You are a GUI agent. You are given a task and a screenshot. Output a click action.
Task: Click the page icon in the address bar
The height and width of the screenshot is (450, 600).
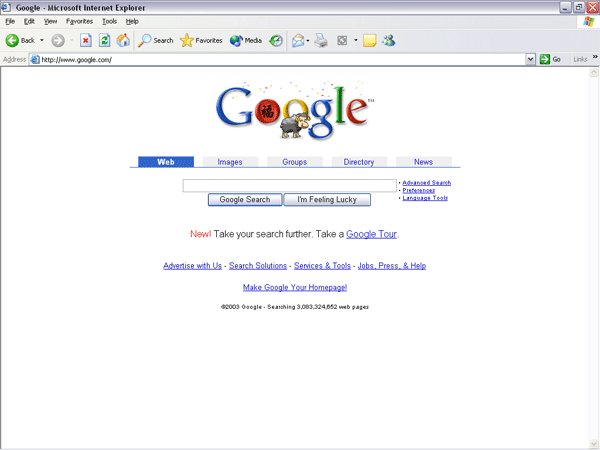point(35,59)
